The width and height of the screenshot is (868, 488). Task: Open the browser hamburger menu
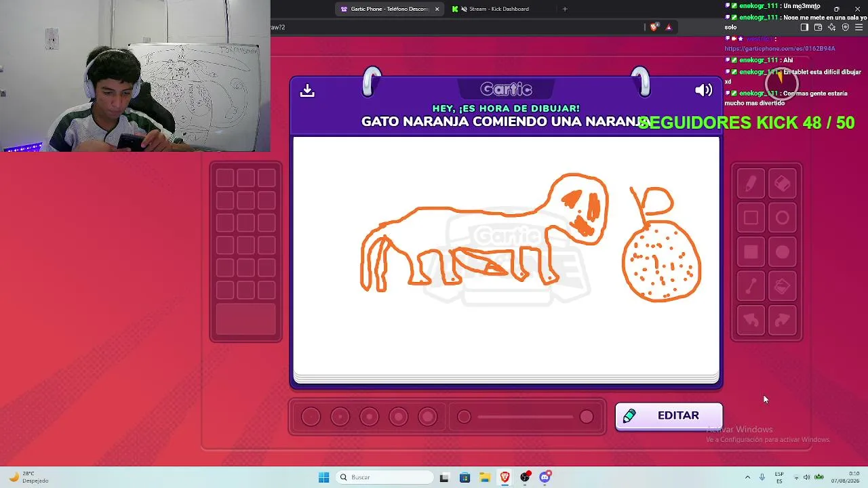[859, 27]
